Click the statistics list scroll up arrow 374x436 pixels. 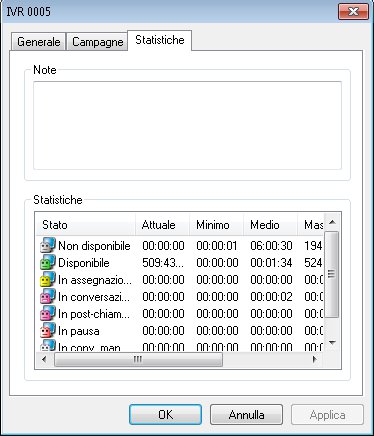[332, 222]
